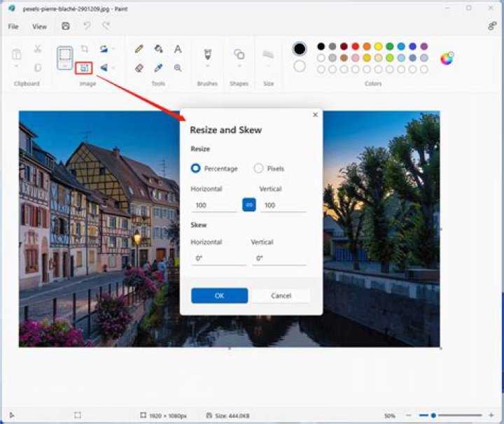The image size is (504, 424).
Task: Click the Shapes gallery icon
Action: point(239,54)
